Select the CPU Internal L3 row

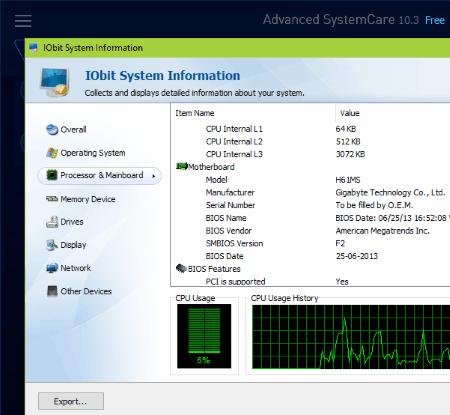coord(310,154)
